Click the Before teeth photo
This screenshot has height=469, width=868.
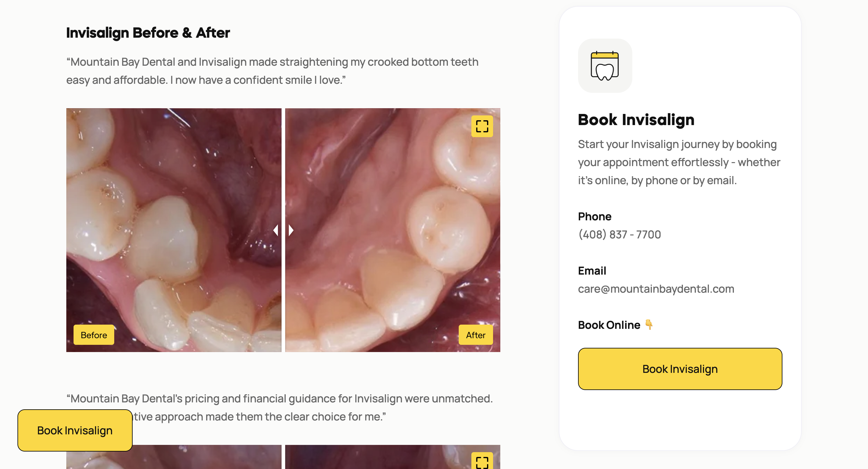click(x=174, y=230)
